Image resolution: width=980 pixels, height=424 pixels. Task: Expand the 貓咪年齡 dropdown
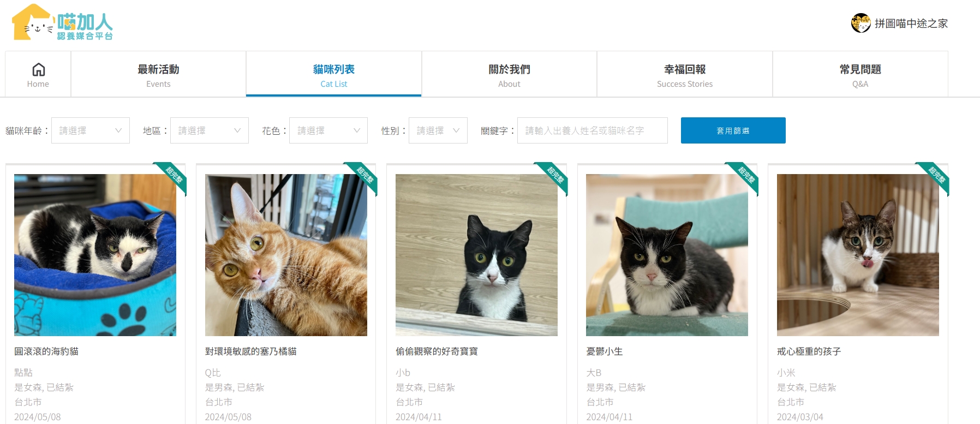(91, 130)
